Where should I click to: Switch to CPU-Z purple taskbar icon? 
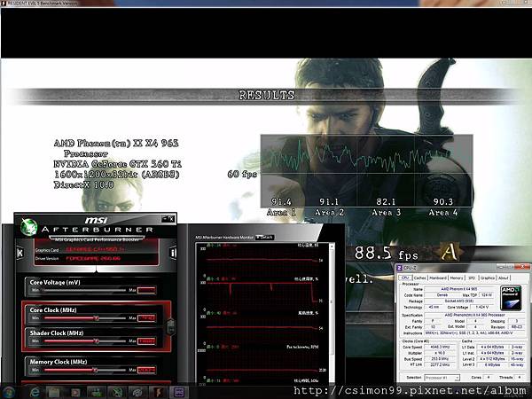click(179, 393)
